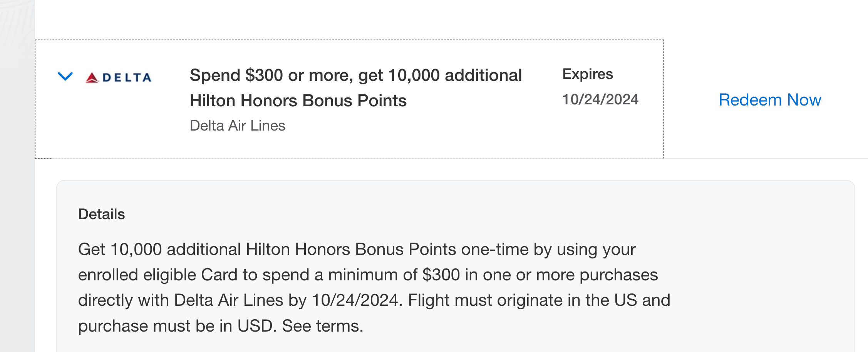Click the DELTA wordmark in the logo
Viewport: 868px width, 352px height.
(127, 78)
